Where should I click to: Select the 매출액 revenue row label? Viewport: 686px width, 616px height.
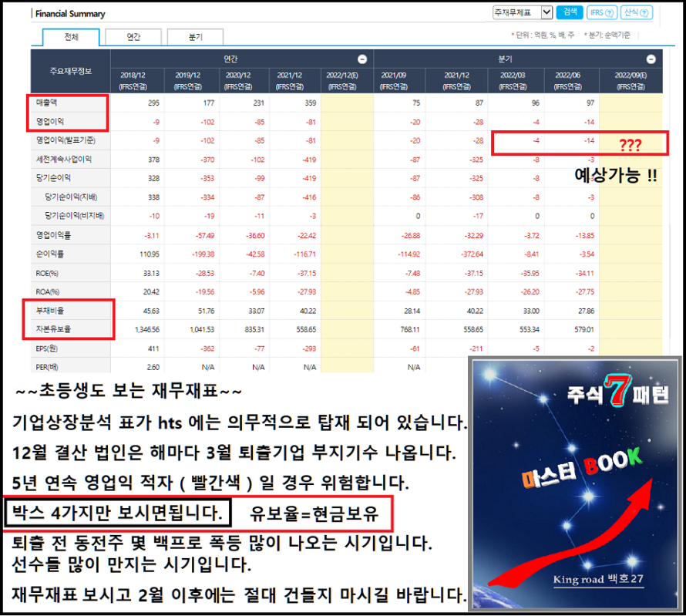(48, 103)
